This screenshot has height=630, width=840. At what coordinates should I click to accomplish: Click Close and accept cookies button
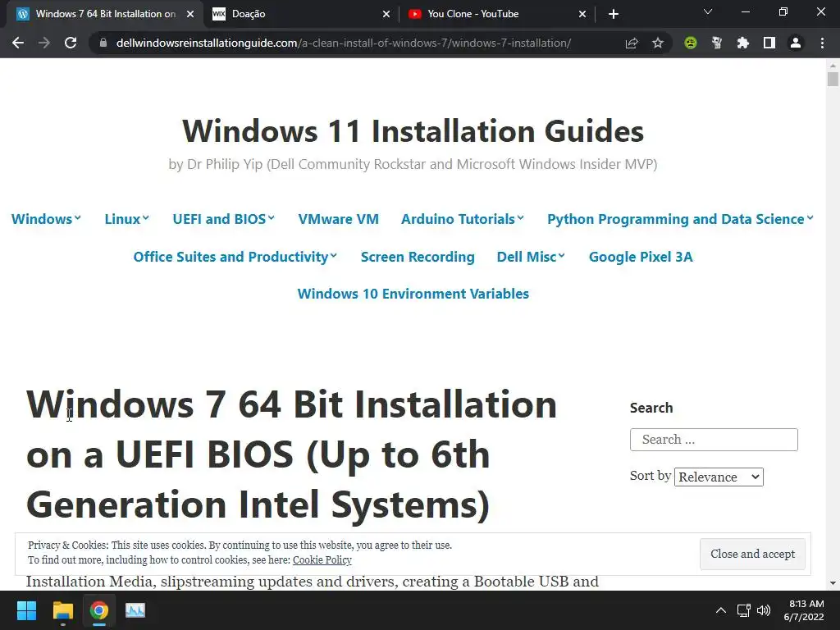[753, 554]
